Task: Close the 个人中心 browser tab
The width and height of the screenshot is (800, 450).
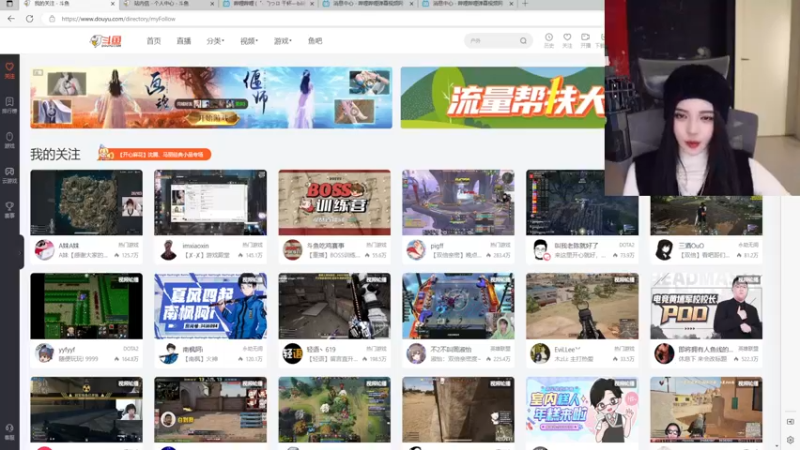Action: coord(212,4)
